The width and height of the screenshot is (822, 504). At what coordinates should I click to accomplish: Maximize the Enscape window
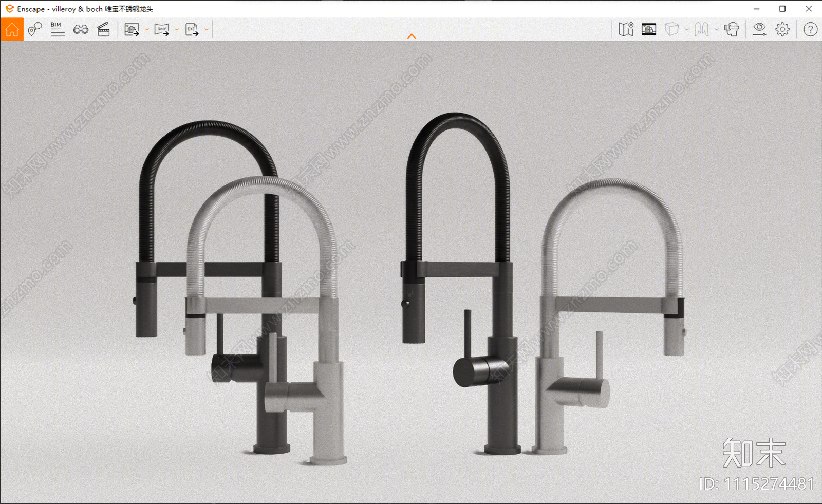click(x=782, y=9)
